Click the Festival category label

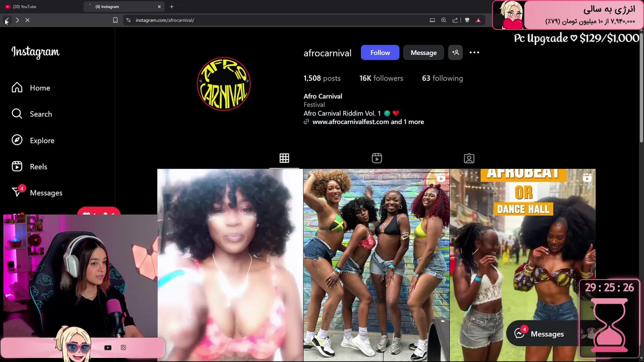point(314,105)
